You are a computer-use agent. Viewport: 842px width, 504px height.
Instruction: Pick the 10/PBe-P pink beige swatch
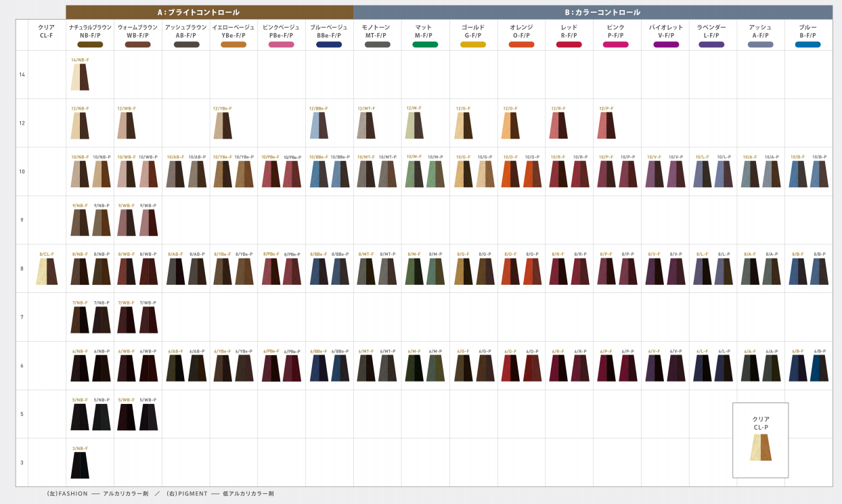[x=292, y=174]
